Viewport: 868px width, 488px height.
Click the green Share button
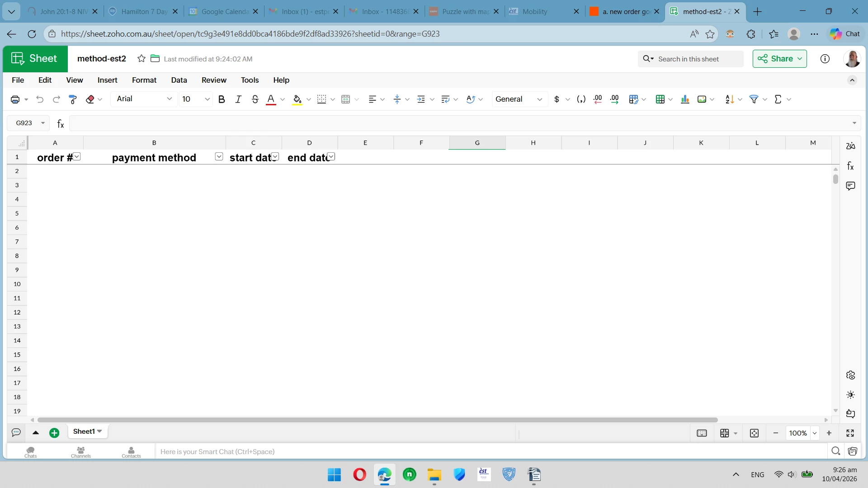pos(779,59)
